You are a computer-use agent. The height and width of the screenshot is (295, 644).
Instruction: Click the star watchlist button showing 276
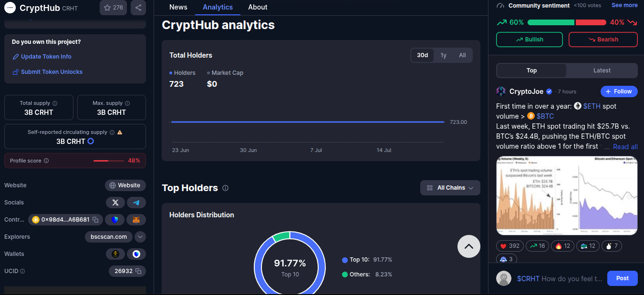click(114, 8)
